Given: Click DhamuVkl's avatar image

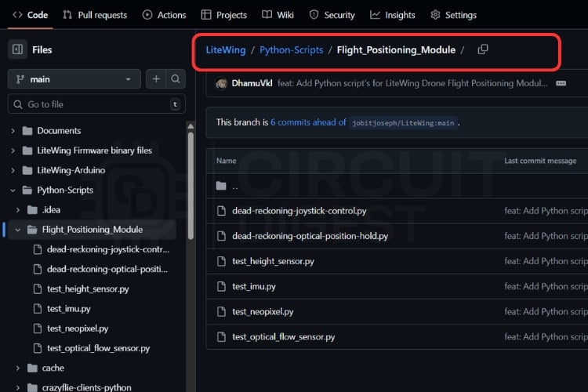Looking at the screenshot, I should coord(221,84).
